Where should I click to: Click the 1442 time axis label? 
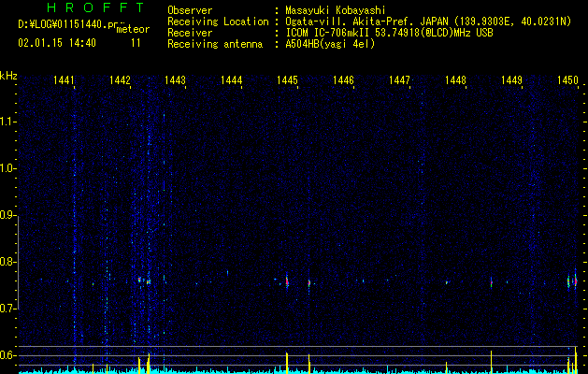pyautogui.click(x=120, y=79)
